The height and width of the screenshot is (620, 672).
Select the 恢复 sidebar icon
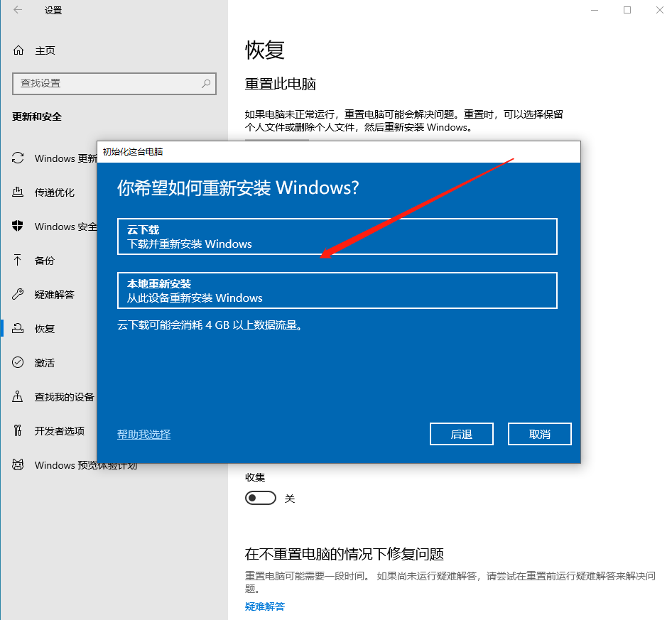point(19,328)
